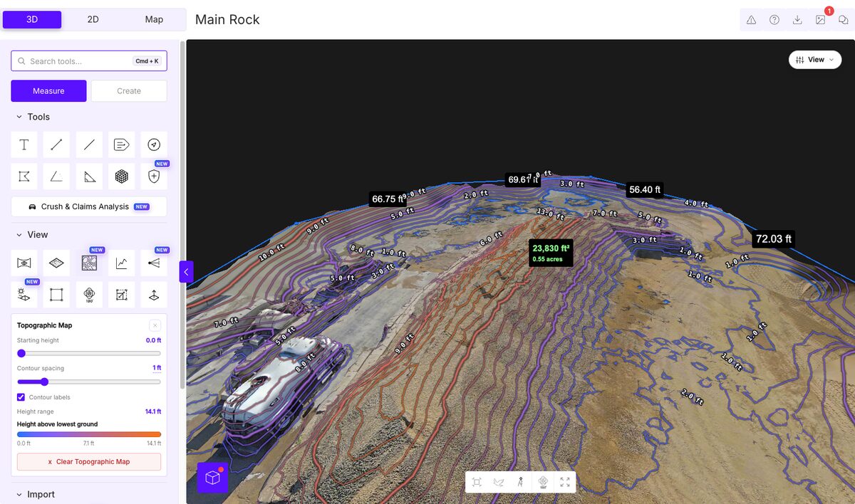855x504 pixels.
Task: Select the distance measure tool with endpoints
Action: pos(56,145)
